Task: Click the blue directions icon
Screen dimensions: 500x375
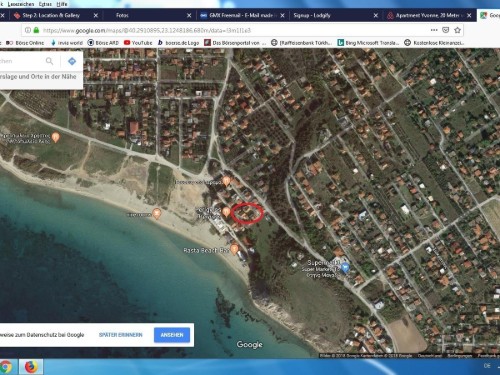Action: point(72,61)
